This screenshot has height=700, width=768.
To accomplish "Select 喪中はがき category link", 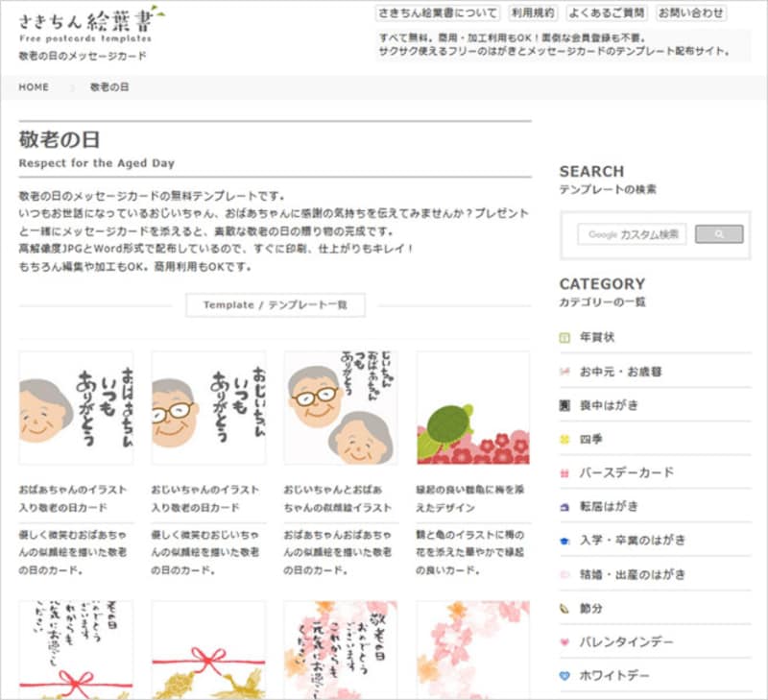I will coord(609,405).
